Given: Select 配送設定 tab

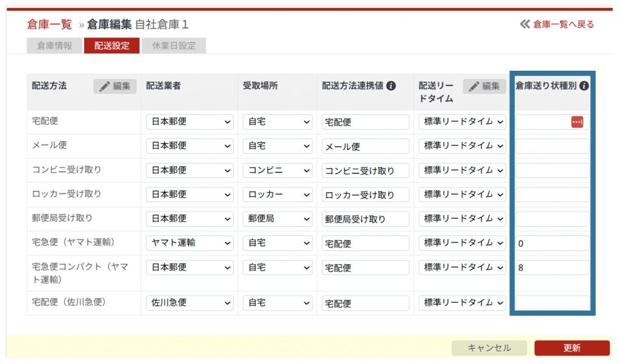Looking at the screenshot, I should [112, 46].
